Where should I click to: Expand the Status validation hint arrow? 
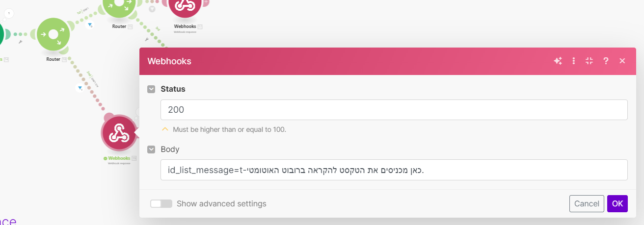coord(165,129)
